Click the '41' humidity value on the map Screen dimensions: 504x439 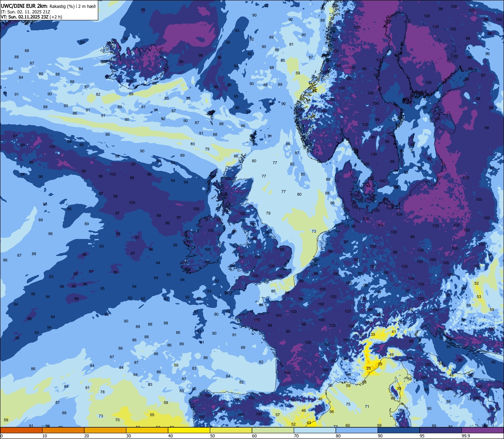[x=393, y=332]
